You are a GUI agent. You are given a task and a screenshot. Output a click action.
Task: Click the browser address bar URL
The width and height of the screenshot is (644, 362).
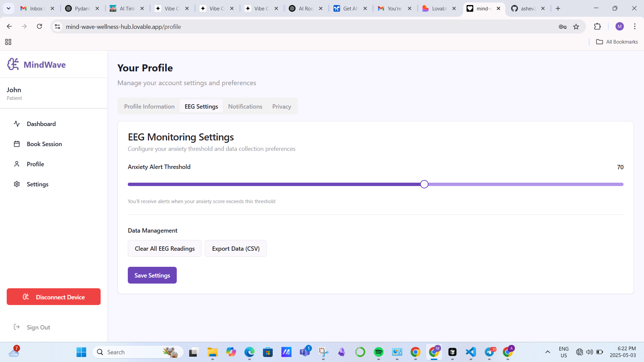pyautogui.click(x=123, y=27)
